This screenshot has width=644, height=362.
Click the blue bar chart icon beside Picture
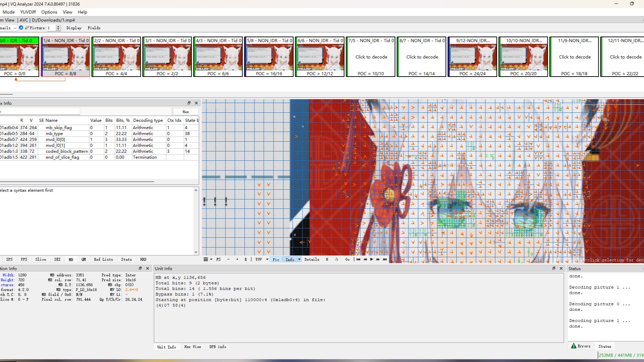click(x=21, y=27)
